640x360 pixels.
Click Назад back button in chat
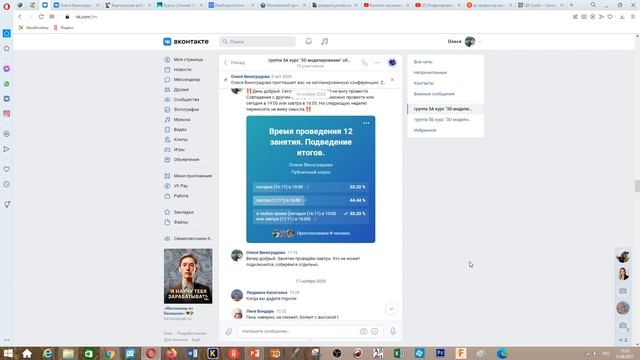pyautogui.click(x=234, y=62)
